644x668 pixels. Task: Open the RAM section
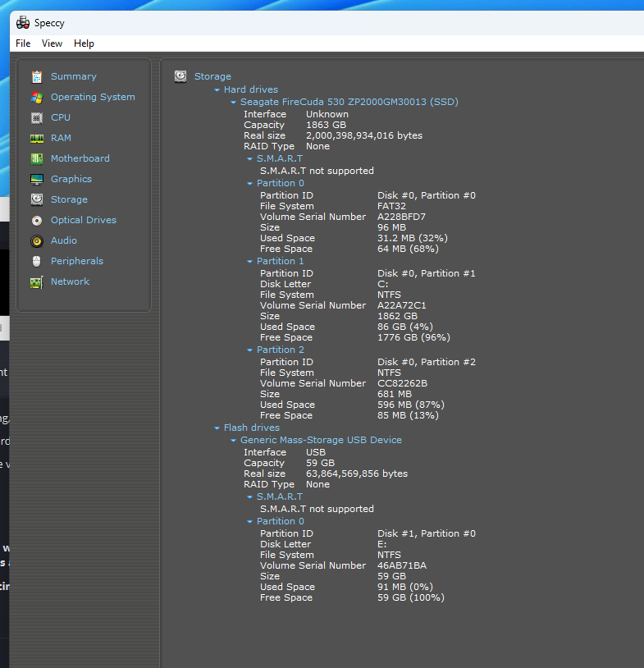pyautogui.click(x=61, y=138)
